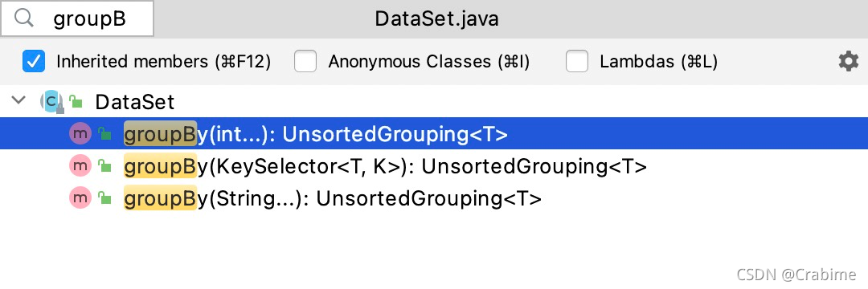Select groupBy(int...) method entry
Viewport: 868px width, 289px height.
[x=434, y=134]
